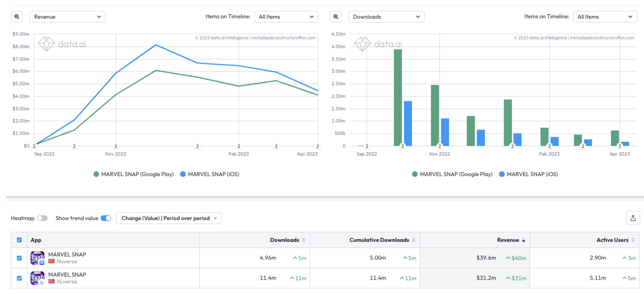
Task: Toggle MARVEL SNAP (iOS) blue legend swatch in Revenue chart
Action: (183, 174)
